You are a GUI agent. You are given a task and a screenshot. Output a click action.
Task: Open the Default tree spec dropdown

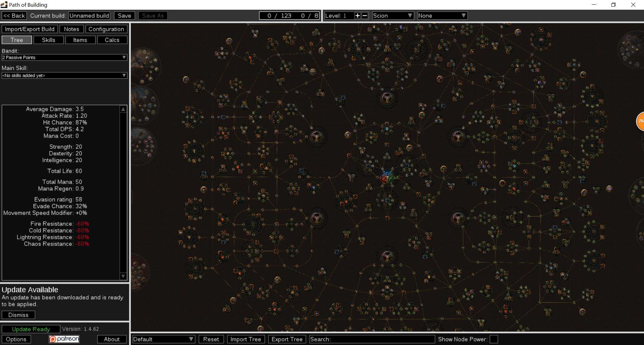click(x=163, y=339)
